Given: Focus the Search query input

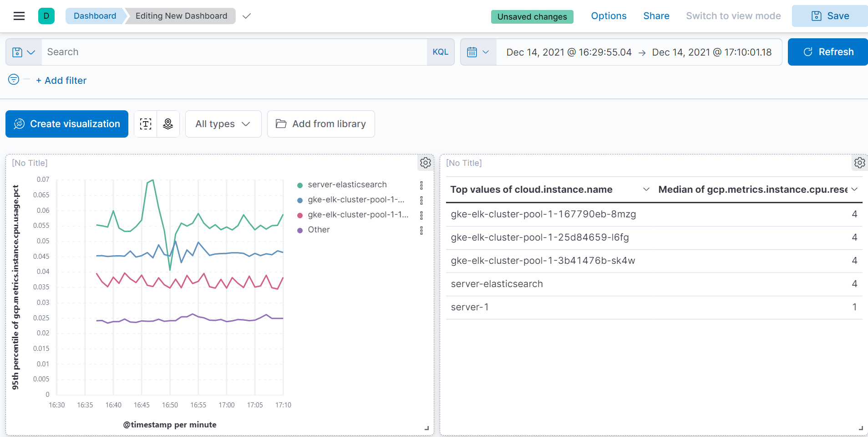Looking at the screenshot, I should tap(234, 52).
